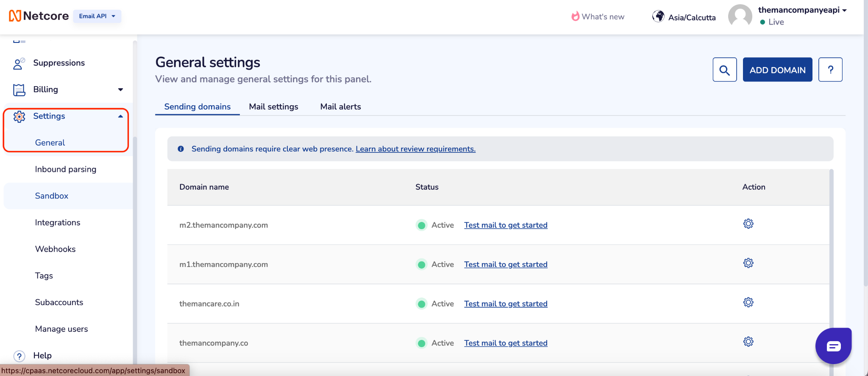The image size is (868, 376).
Task: Click the user avatar picture
Action: click(x=740, y=16)
